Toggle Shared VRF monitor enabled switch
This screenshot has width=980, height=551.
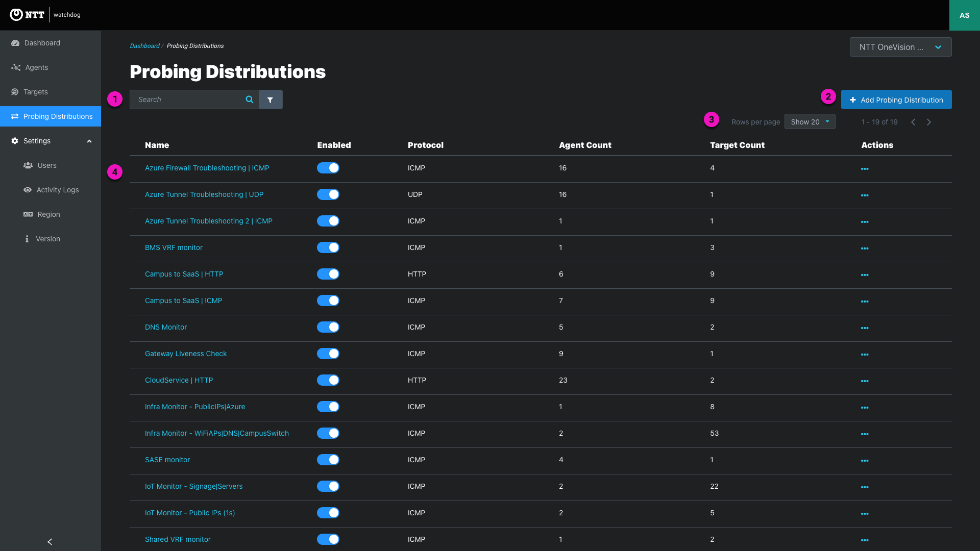(x=328, y=539)
